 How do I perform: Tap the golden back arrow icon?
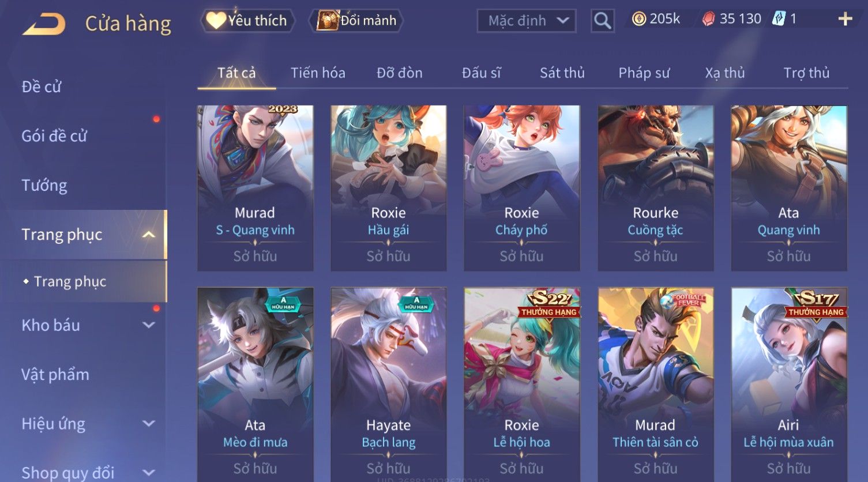tap(43, 24)
